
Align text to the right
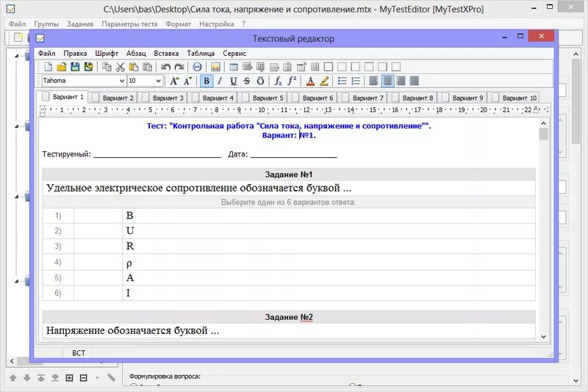coord(401,81)
